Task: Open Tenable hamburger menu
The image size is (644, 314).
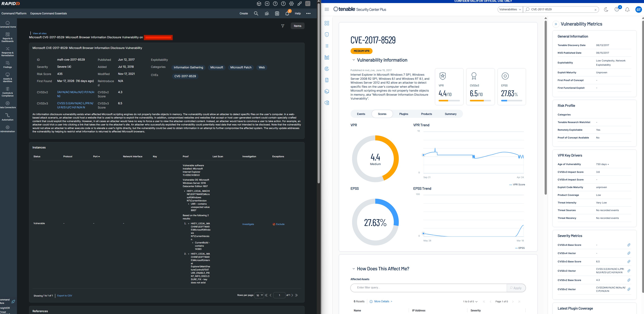Action: pos(327,9)
